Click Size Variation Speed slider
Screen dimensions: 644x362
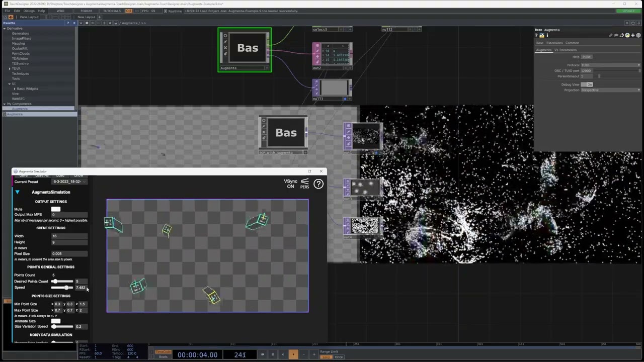point(62,326)
